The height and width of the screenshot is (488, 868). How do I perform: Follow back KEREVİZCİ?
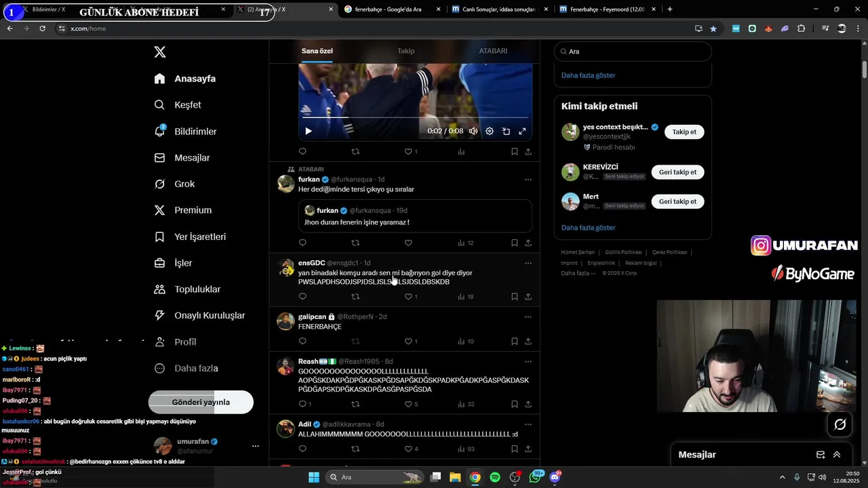tap(678, 172)
